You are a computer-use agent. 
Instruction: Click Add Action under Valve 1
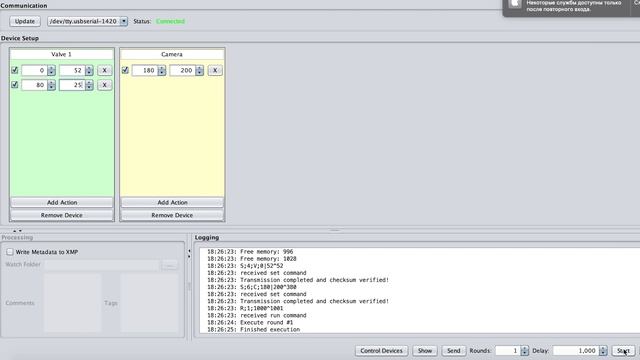click(x=62, y=202)
